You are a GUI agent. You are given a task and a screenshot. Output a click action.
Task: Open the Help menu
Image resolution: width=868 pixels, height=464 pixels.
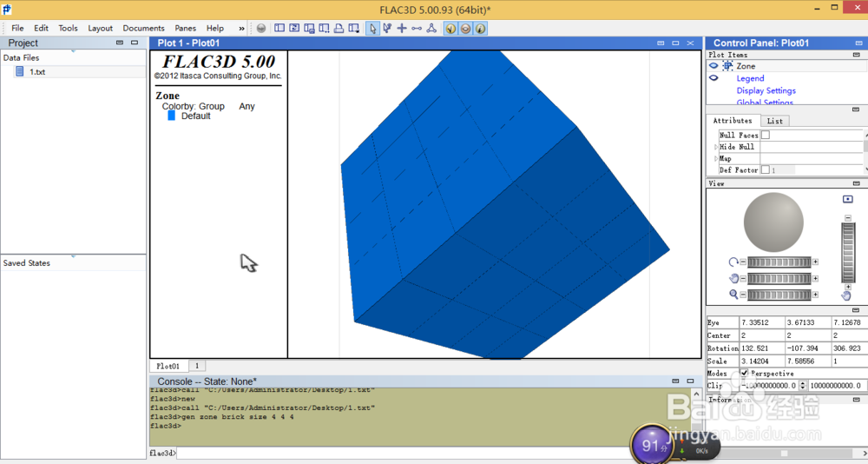pos(215,29)
